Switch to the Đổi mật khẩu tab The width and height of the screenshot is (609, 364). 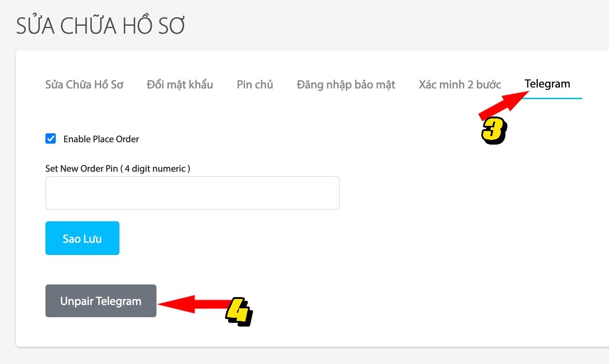coord(180,85)
